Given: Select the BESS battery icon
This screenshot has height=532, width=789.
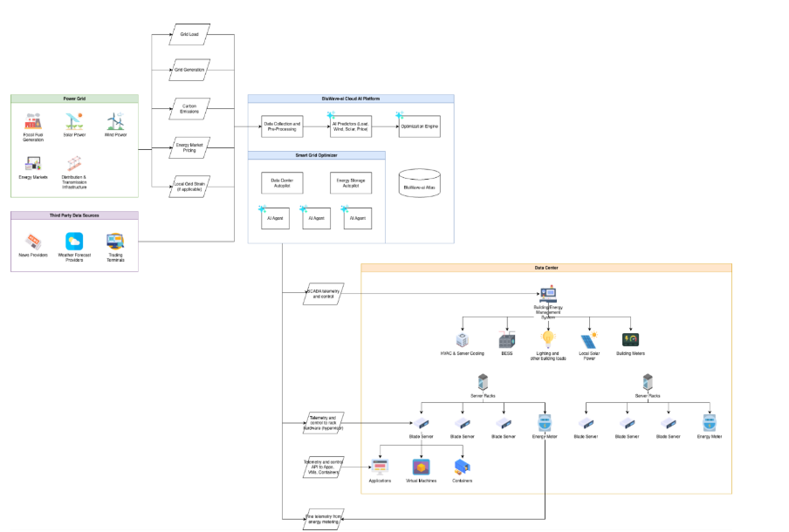Looking at the screenshot, I should pyautogui.click(x=505, y=339).
